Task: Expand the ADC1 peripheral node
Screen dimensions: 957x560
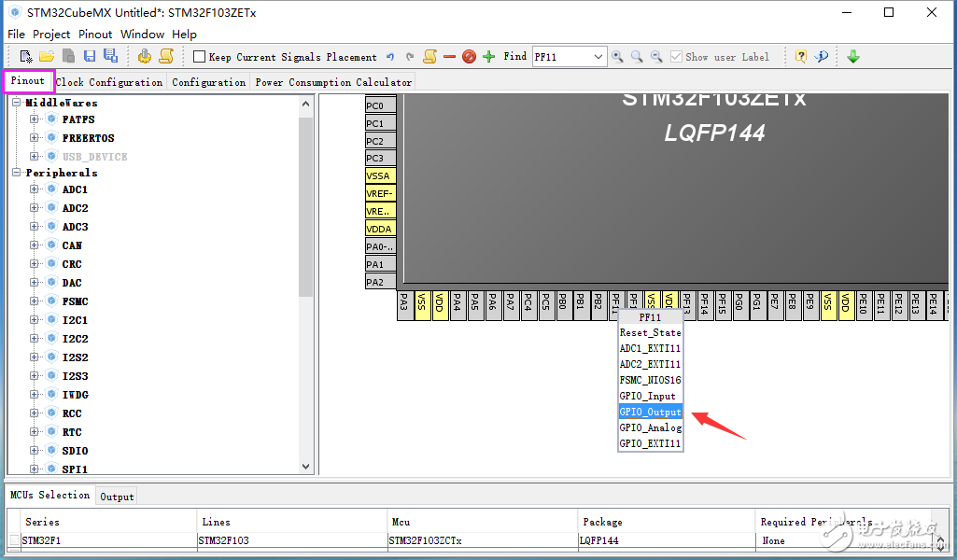Action: pos(35,189)
